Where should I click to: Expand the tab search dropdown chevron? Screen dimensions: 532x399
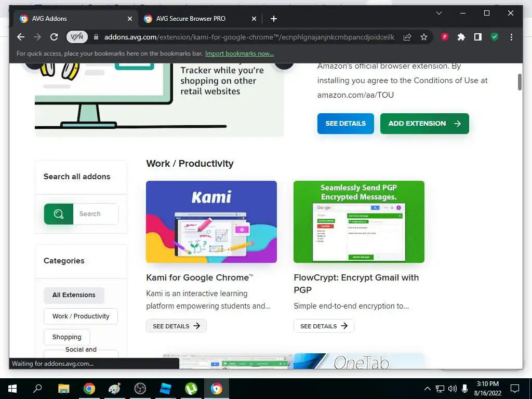pos(438,13)
